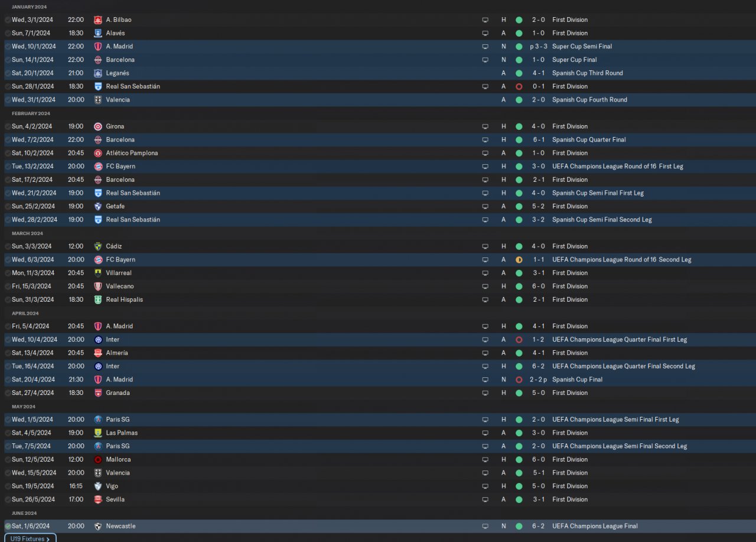Click the Newcastle club badge
This screenshot has width=756, height=542.
98,526
